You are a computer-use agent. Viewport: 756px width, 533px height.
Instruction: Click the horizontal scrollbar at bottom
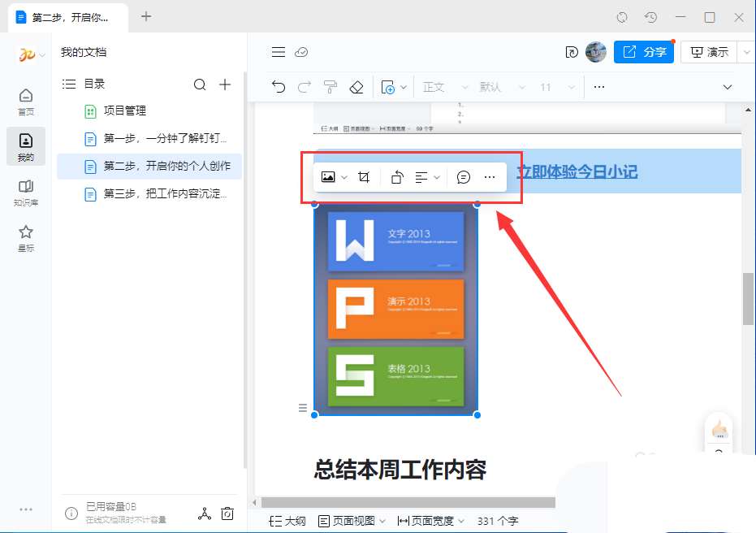(x=408, y=503)
